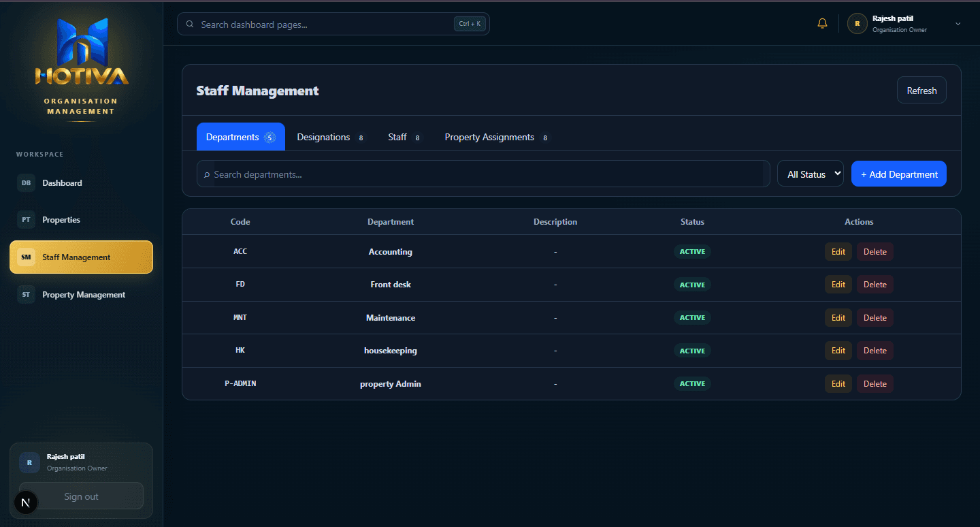The height and width of the screenshot is (527, 980).
Task: Edit the property Admin department
Action: (x=838, y=384)
